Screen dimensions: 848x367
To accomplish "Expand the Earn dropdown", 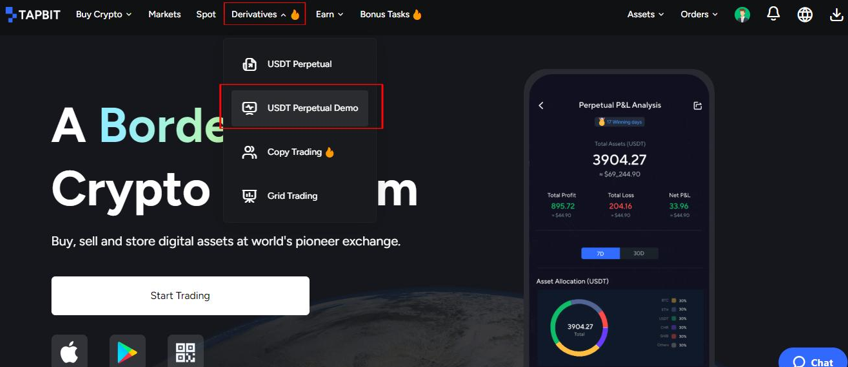I will pyautogui.click(x=329, y=15).
